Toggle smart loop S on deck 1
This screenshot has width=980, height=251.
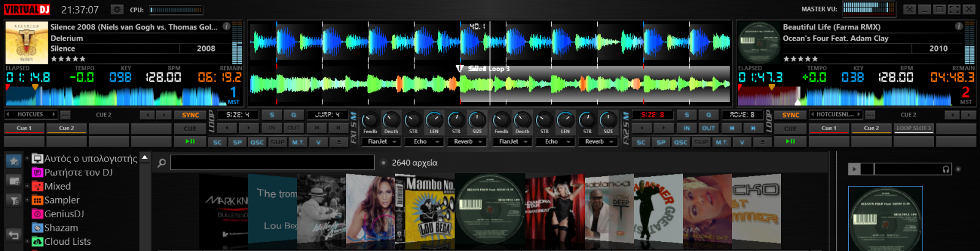tap(272, 115)
